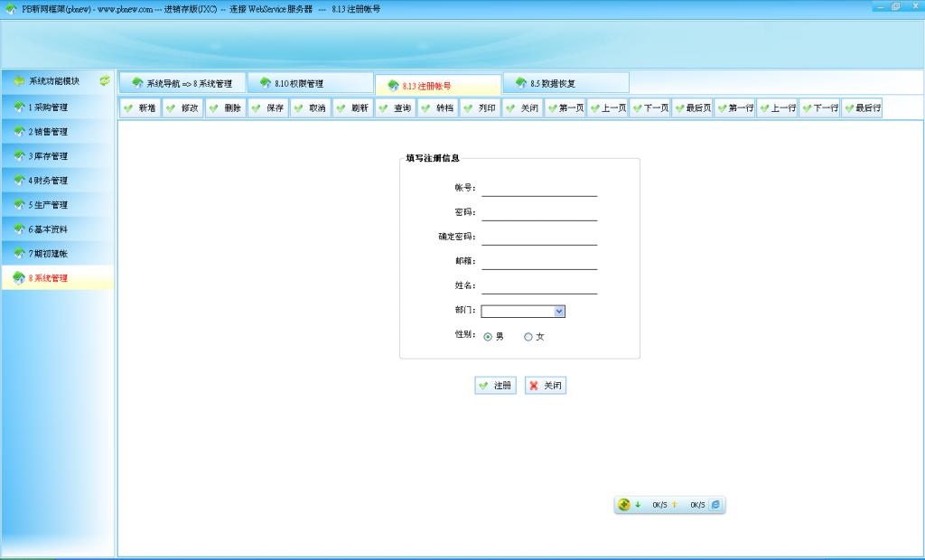Click the 密码 input field
925x560 pixels.
click(x=539, y=213)
